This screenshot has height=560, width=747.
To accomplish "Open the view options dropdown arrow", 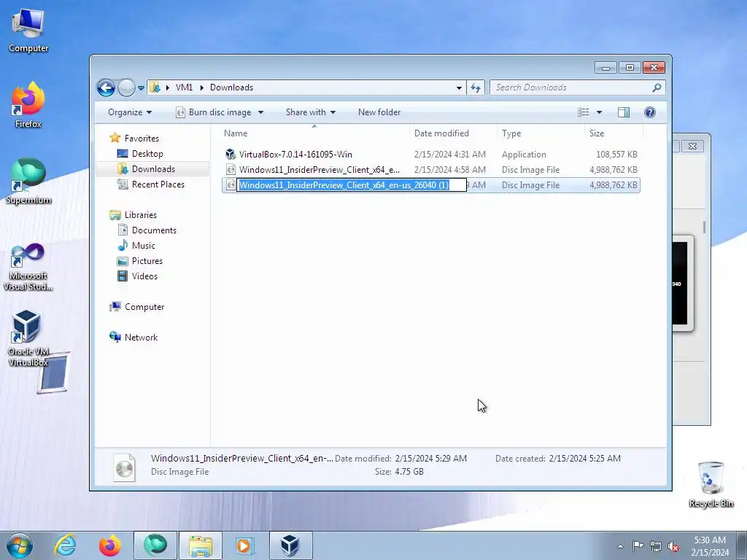I will point(600,112).
